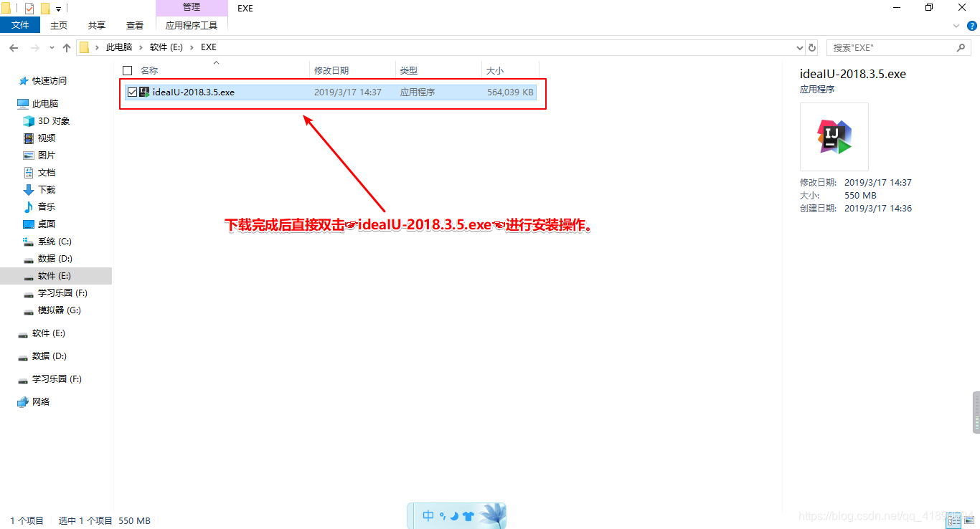Click the IME shirt skin icon
The height and width of the screenshot is (529, 980).
click(x=468, y=515)
